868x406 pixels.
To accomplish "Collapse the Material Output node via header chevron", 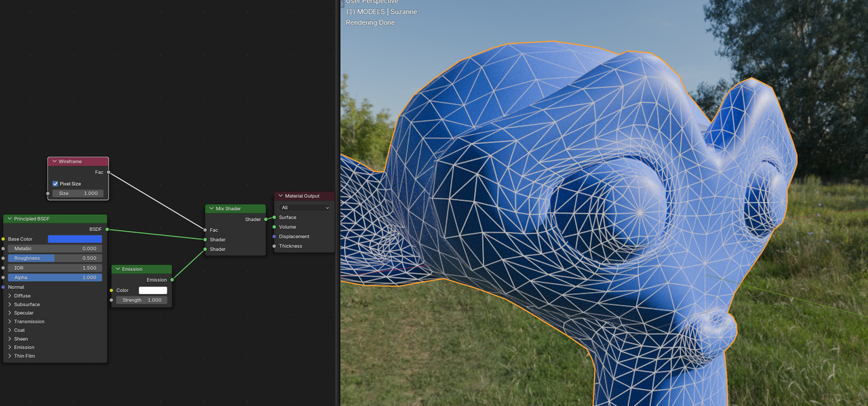I will coord(281,196).
